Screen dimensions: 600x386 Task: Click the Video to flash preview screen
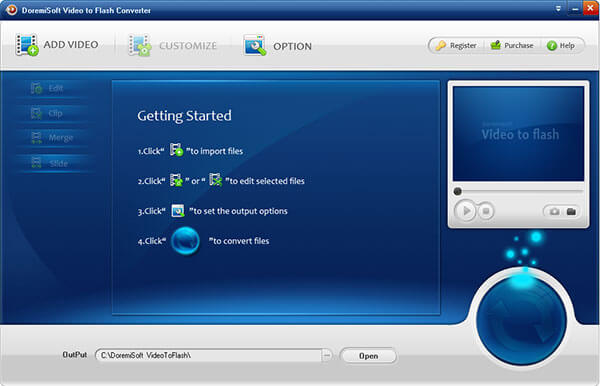click(518, 134)
